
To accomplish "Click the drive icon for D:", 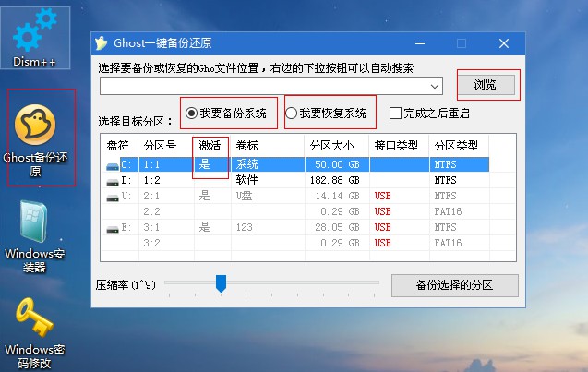I will pyautogui.click(x=112, y=182).
